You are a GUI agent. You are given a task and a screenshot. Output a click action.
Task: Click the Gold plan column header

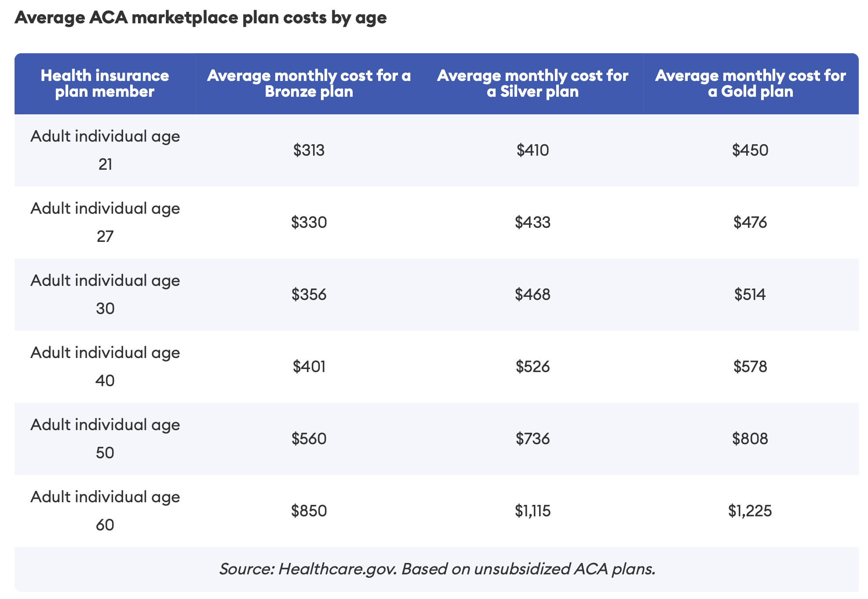pyautogui.click(x=750, y=84)
